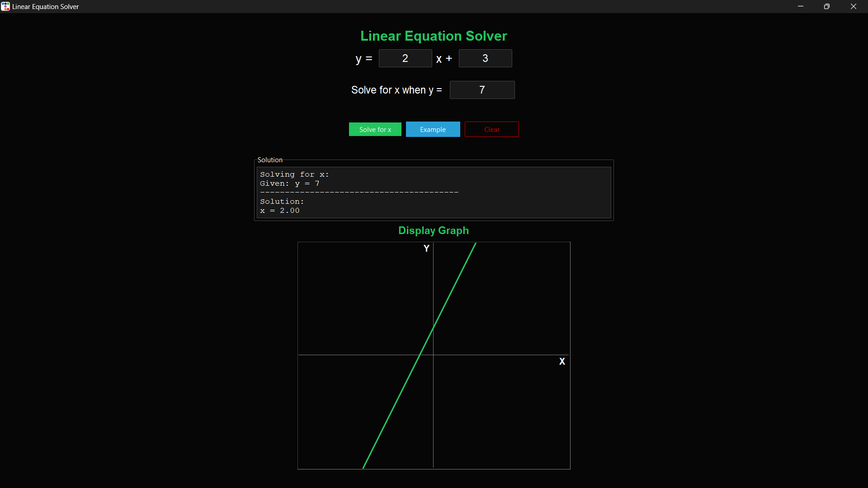The height and width of the screenshot is (488, 868).
Task: Click the Example button
Action: [433, 129]
